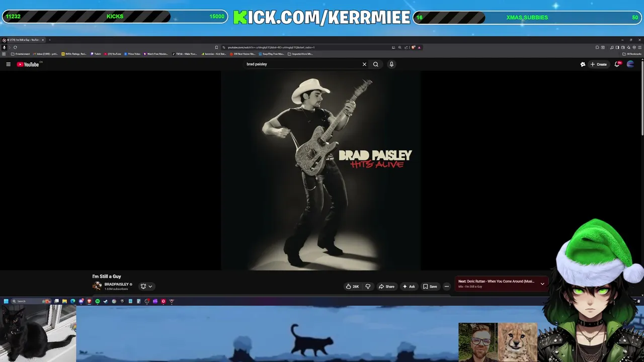Open the Twitch bookmark
Image resolution: width=644 pixels, height=362 pixels.
[x=96, y=54]
